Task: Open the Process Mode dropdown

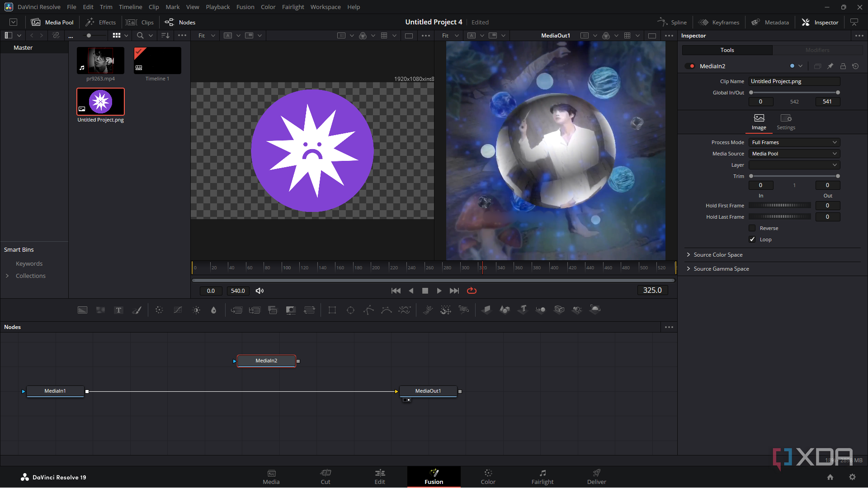Action: pyautogui.click(x=794, y=142)
